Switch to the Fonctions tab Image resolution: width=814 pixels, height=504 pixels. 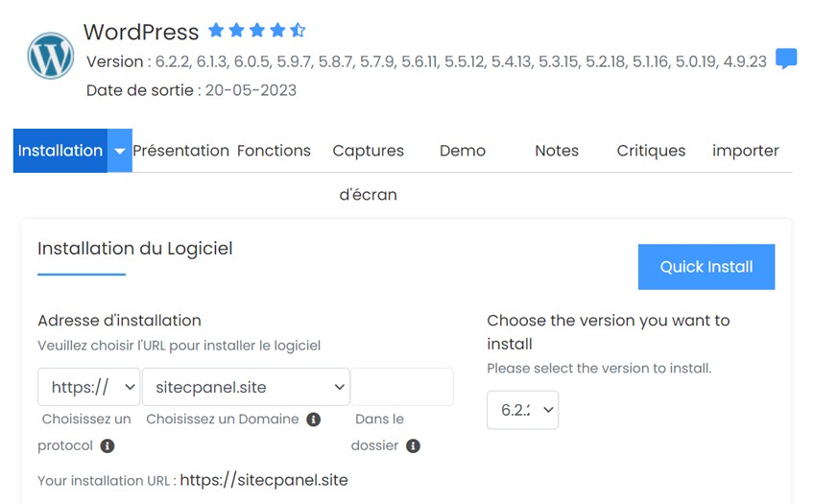click(x=274, y=151)
